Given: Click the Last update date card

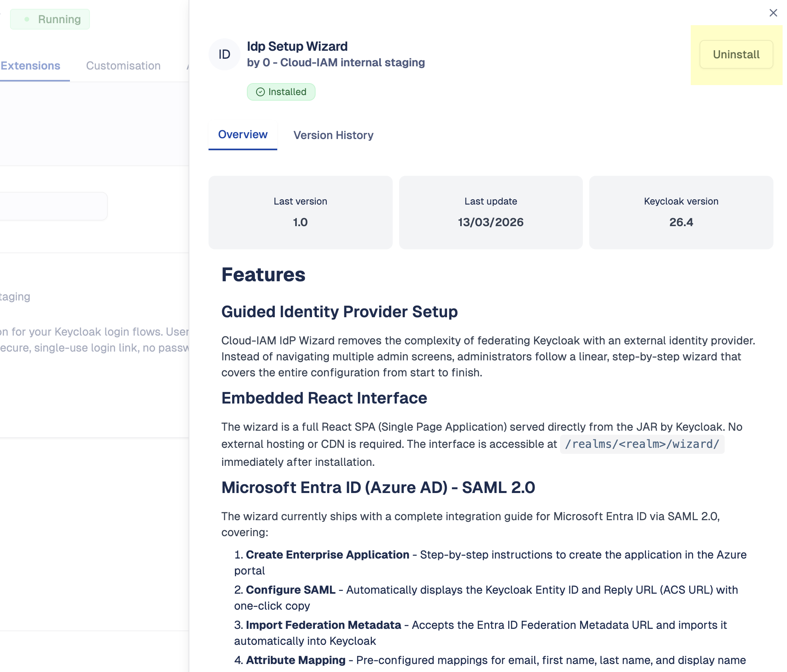Looking at the screenshot, I should click(x=491, y=212).
